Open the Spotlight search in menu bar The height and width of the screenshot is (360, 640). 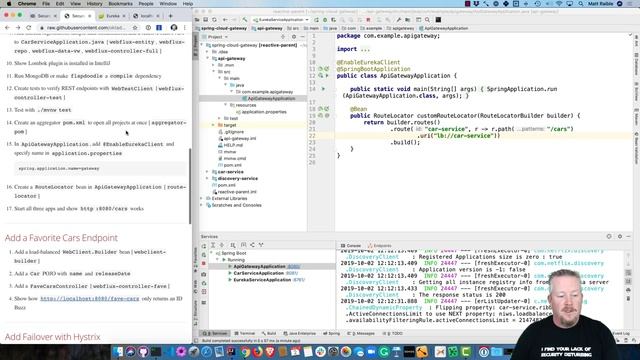pyautogui.click(x=580, y=4)
